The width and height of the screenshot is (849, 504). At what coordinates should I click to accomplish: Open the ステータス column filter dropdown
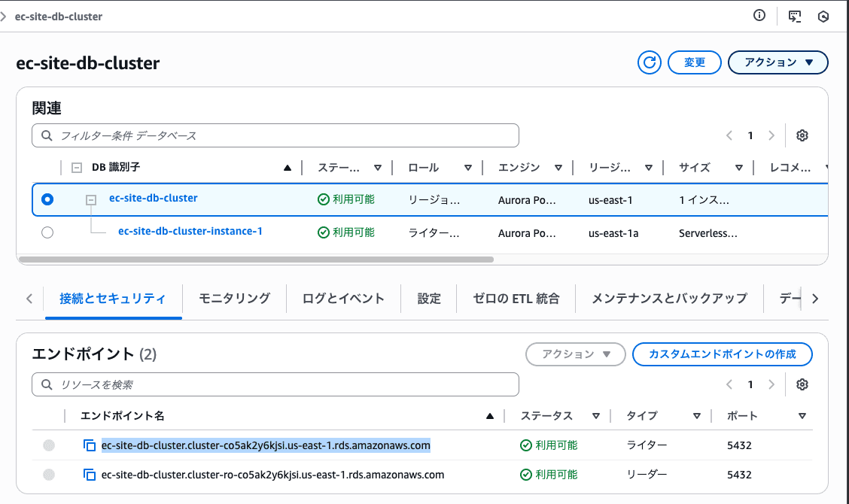(378, 167)
